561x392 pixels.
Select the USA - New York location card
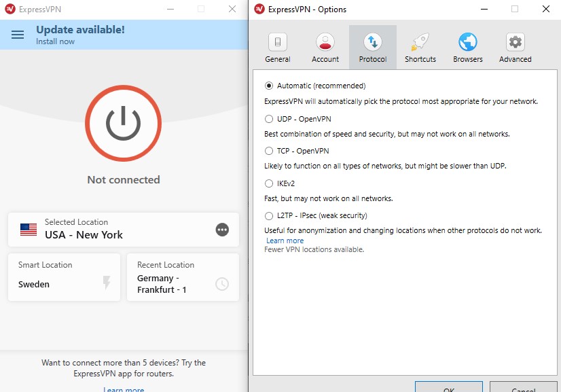(x=124, y=230)
